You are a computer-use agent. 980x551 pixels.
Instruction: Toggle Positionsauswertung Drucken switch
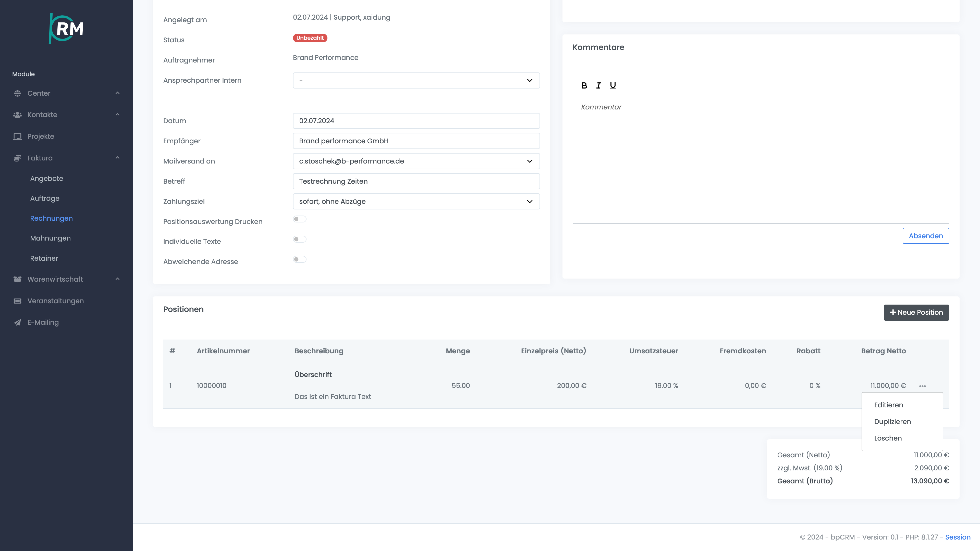tap(300, 219)
